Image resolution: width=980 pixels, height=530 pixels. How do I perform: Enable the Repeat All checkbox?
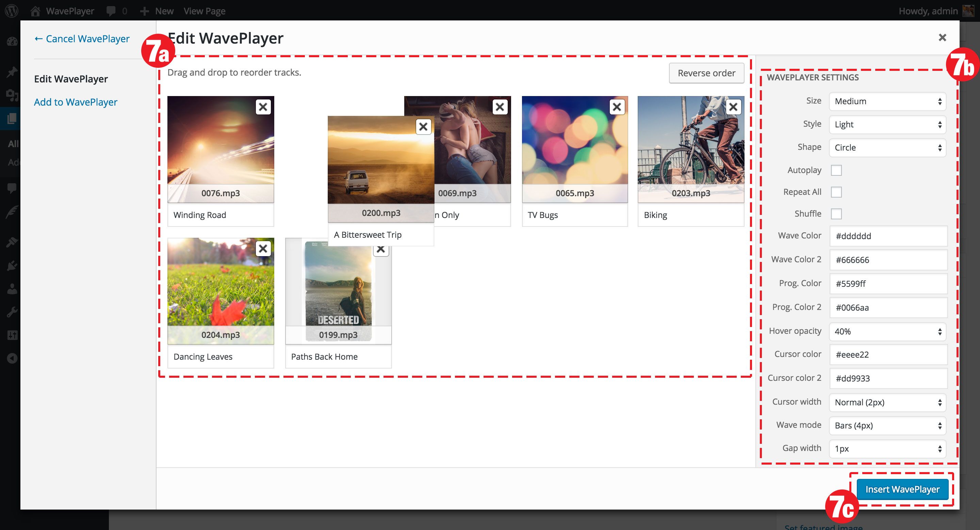point(836,192)
